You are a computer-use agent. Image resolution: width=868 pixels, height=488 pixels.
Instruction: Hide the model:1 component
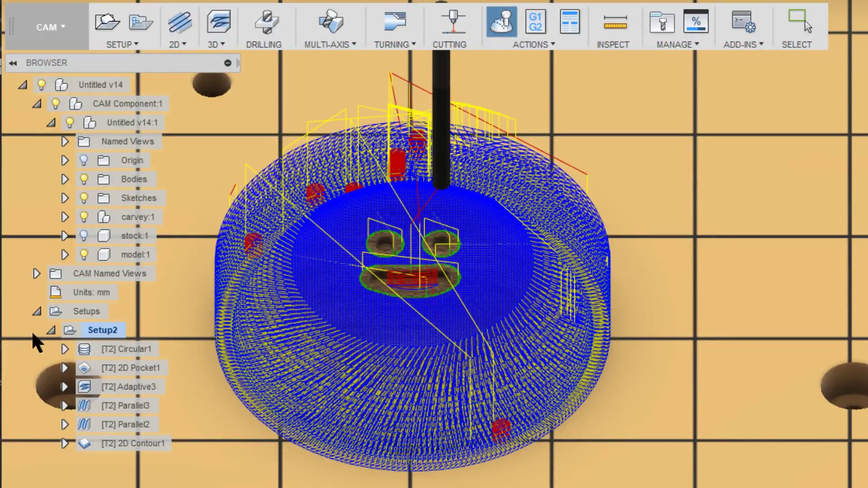point(84,254)
